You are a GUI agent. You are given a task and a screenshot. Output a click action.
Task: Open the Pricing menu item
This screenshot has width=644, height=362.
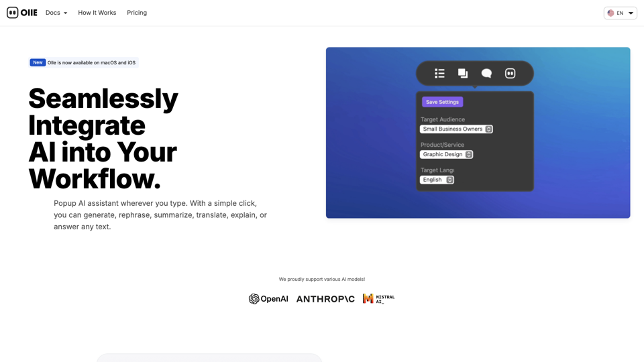pos(137,13)
